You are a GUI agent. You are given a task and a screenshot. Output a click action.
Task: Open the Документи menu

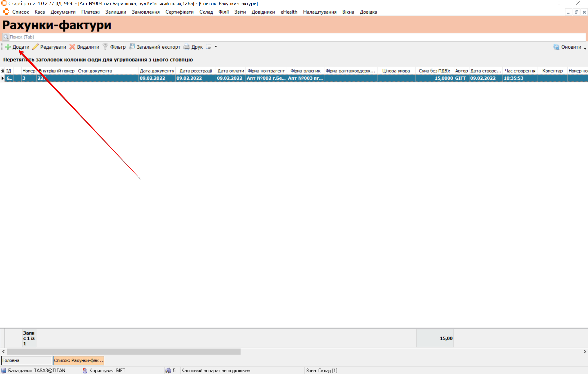(63, 12)
